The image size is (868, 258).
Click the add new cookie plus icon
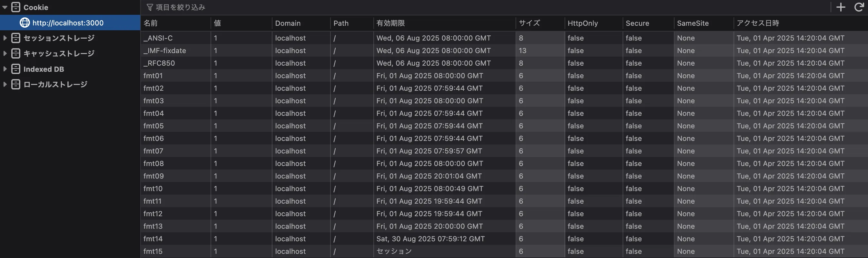[841, 7]
